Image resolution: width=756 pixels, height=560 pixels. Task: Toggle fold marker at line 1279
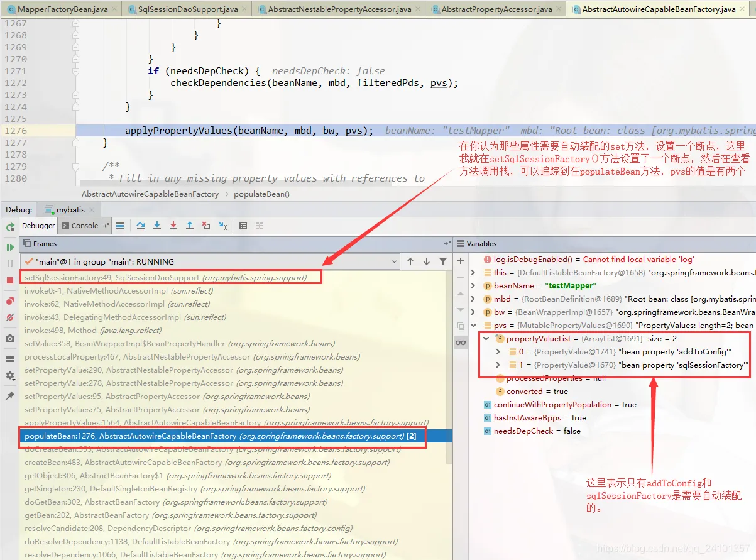point(75,167)
